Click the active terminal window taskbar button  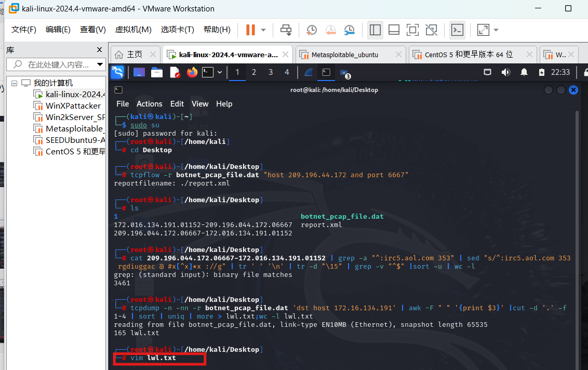(326, 72)
